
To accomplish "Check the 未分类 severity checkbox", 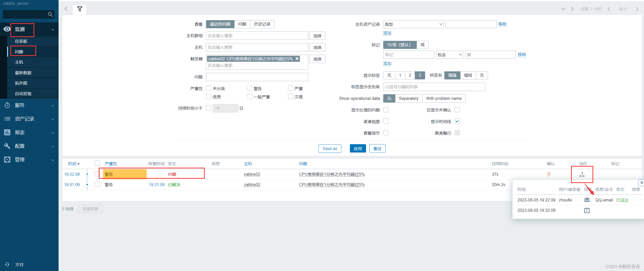I will point(209,88).
